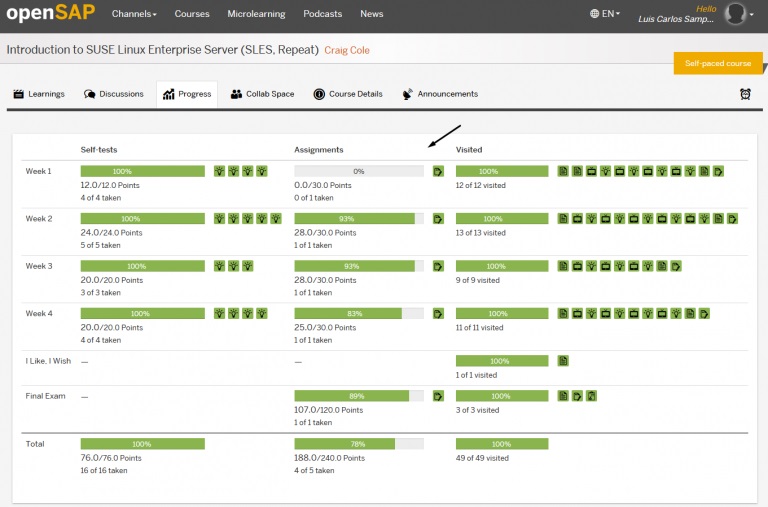Open first document icon in Week 3 visited items
768x507 pixels.
click(x=563, y=266)
